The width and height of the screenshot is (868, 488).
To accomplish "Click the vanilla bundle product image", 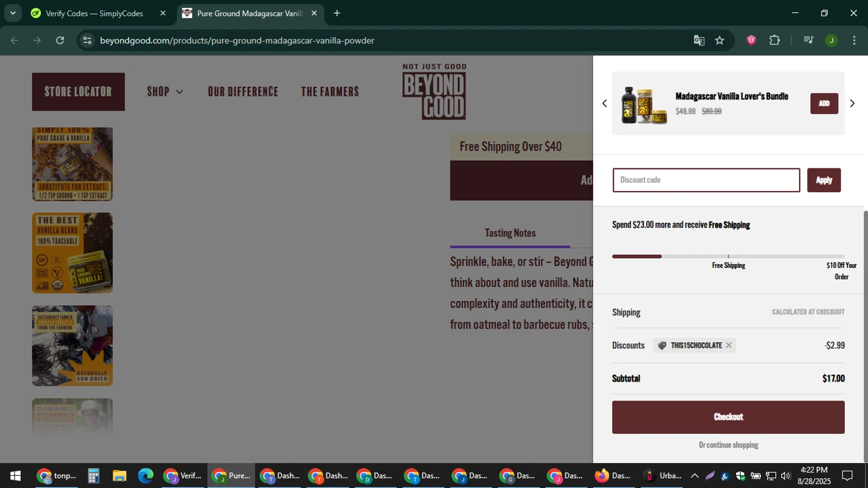I will (x=643, y=105).
